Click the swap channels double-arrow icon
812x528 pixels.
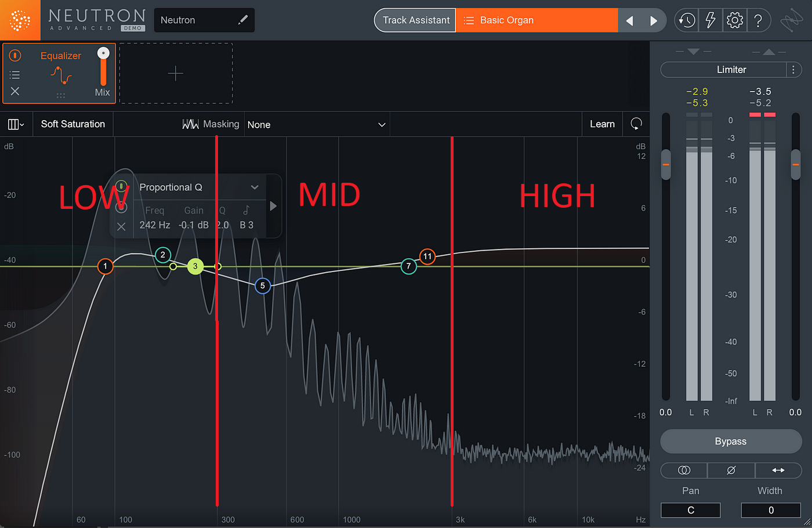tap(778, 470)
